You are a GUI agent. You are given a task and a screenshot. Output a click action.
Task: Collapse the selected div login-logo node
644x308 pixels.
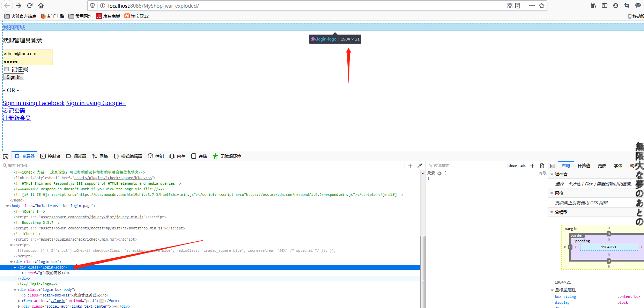[15, 267]
